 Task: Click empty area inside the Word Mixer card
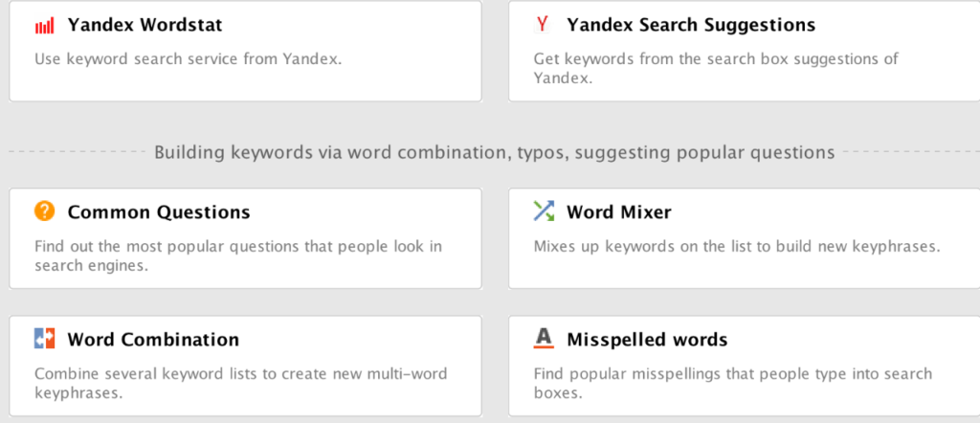pyautogui.click(x=744, y=272)
